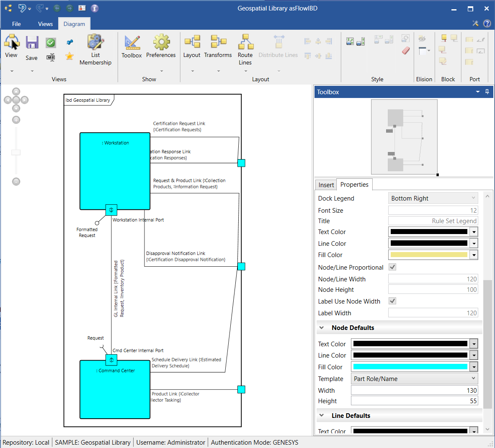Open the Preferences gear icon
Viewport: 495px width, 448px height.
point(161,43)
